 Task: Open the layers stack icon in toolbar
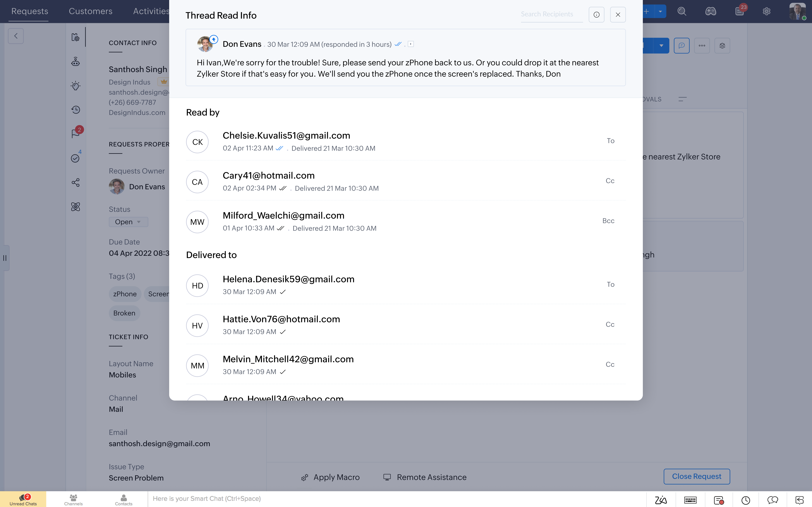coord(722,46)
